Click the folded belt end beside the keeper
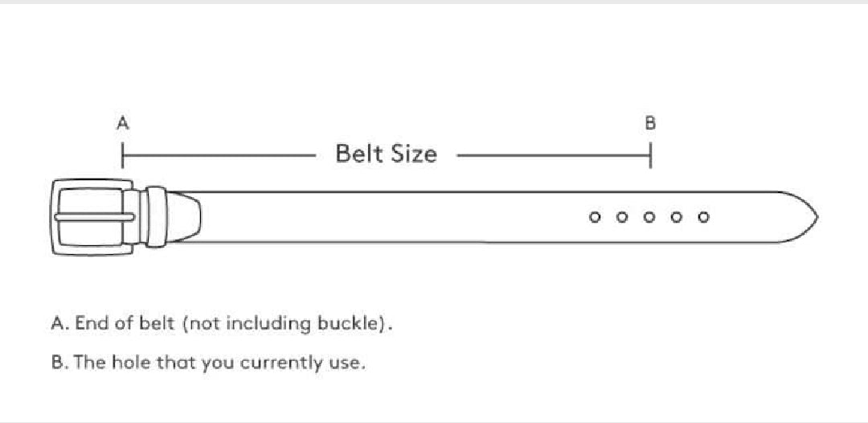This screenshot has width=868, height=423. 183,217
